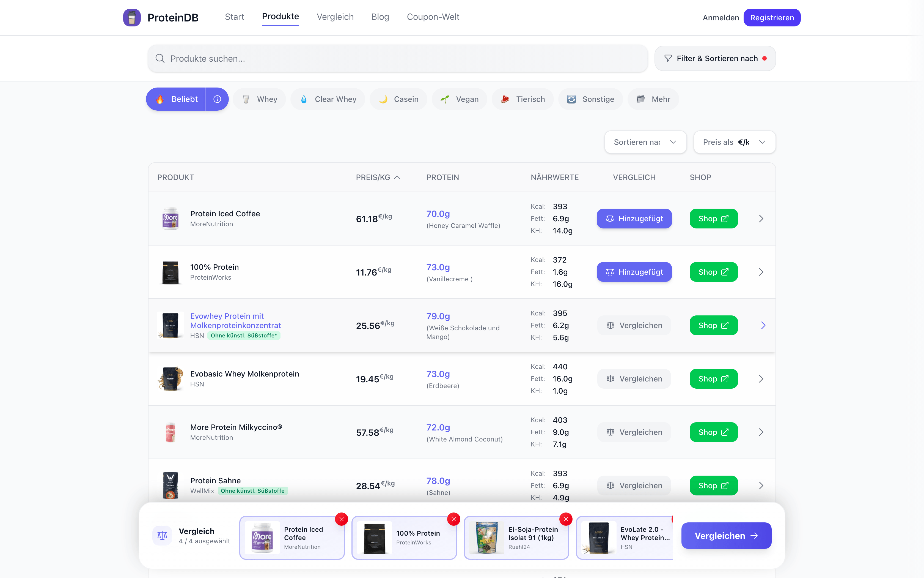Open the Blog nav item
Image resolution: width=924 pixels, height=578 pixels.
[380, 17]
